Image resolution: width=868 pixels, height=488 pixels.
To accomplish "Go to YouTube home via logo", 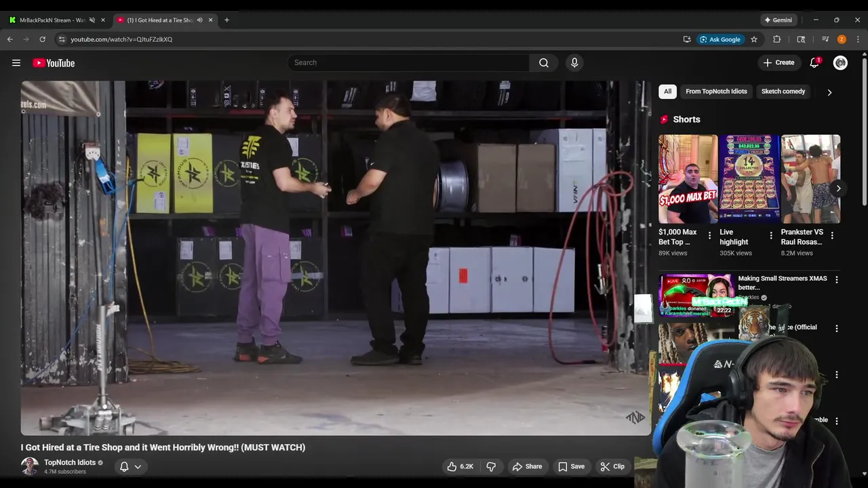I will point(54,63).
